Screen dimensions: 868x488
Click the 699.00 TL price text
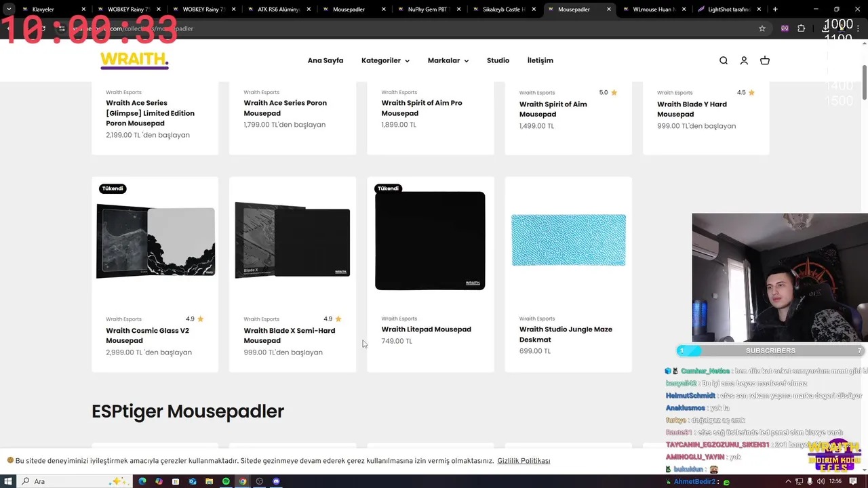tap(535, 351)
